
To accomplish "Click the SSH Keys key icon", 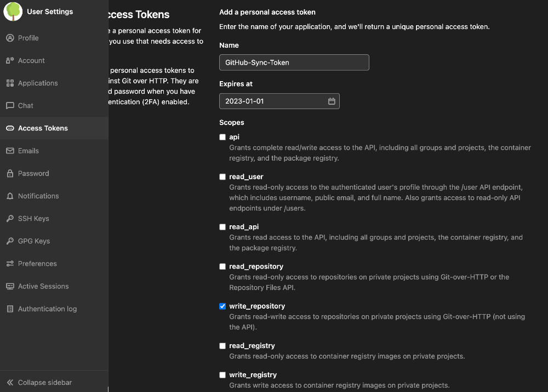I will (x=10, y=218).
